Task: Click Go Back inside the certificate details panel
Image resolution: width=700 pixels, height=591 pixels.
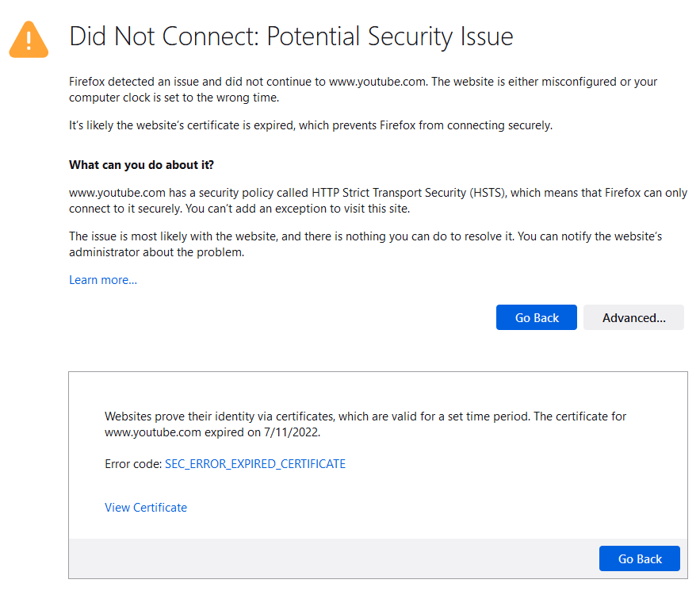Action: (x=639, y=558)
